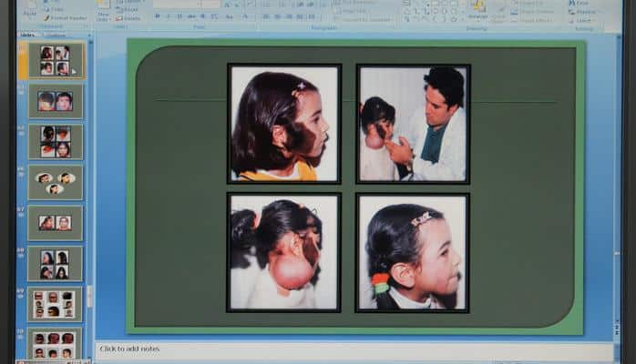This screenshot has width=636, height=364.
Task: Click the Format Painter tool
Action: click(x=67, y=17)
